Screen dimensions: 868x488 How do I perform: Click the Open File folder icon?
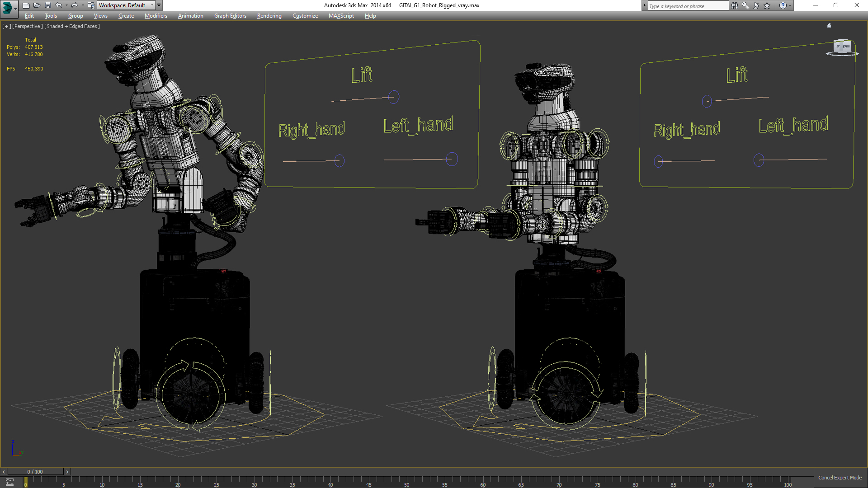37,5
